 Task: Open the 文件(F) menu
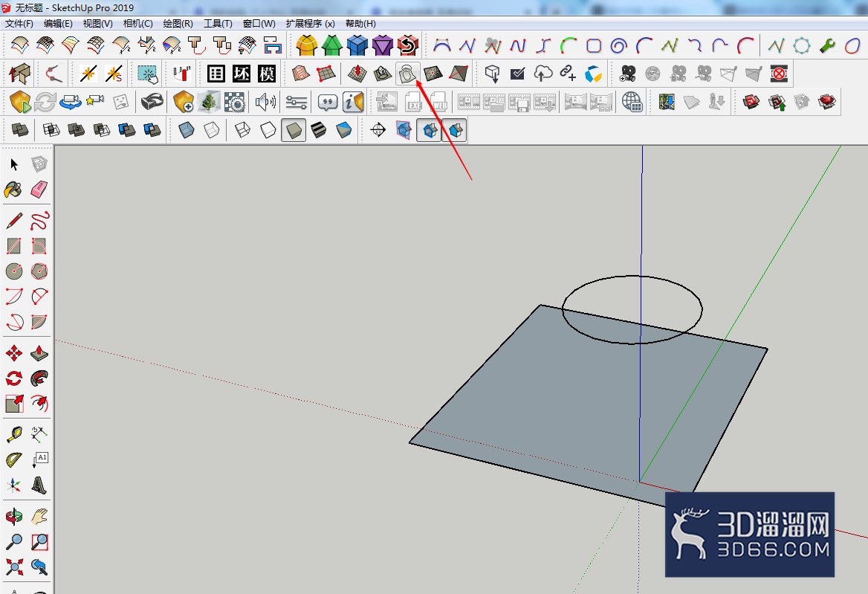tap(19, 23)
